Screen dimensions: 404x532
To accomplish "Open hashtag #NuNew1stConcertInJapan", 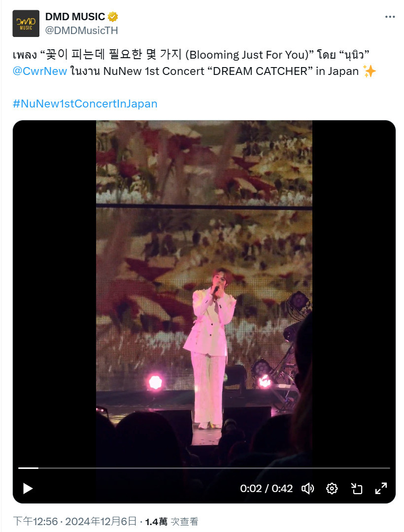I will [85, 104].
